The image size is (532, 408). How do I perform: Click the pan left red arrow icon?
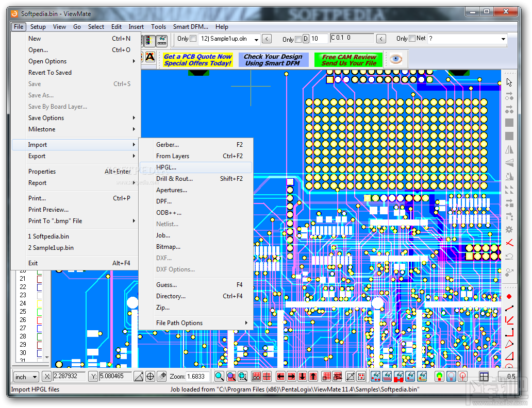(280, 376)
